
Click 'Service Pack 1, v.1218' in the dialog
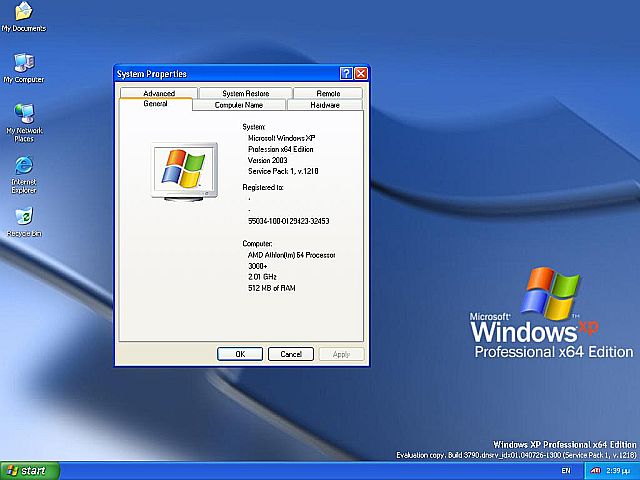coord(283,171)
